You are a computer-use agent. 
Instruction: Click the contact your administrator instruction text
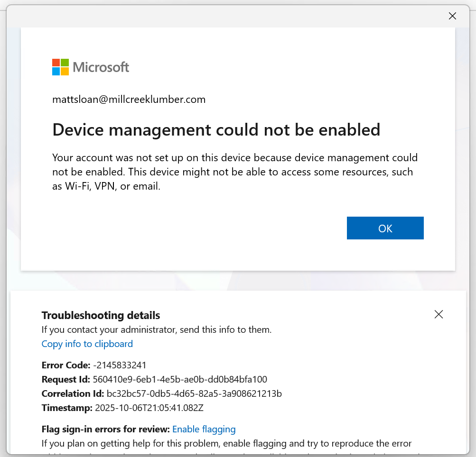click(x=157, y=329)
